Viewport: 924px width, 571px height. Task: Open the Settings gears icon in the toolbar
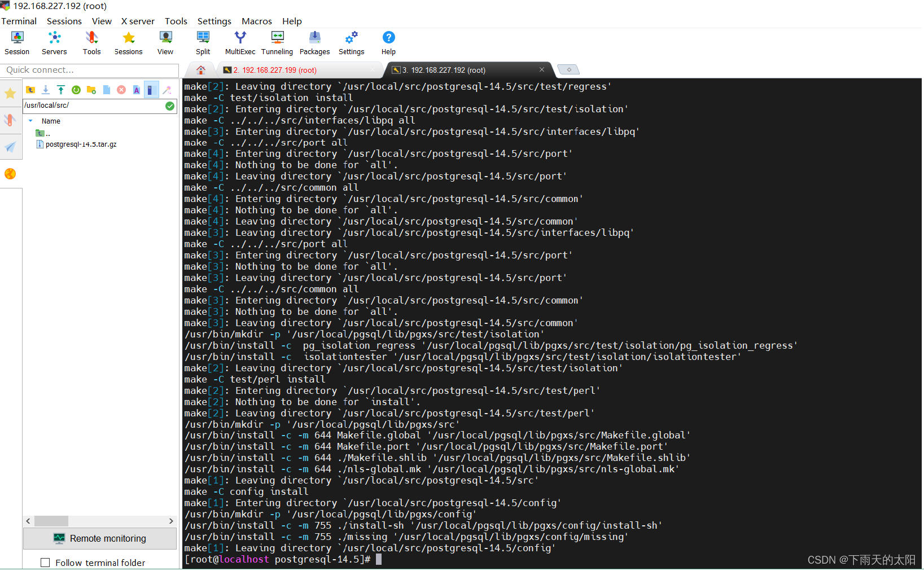coord(351,43)
